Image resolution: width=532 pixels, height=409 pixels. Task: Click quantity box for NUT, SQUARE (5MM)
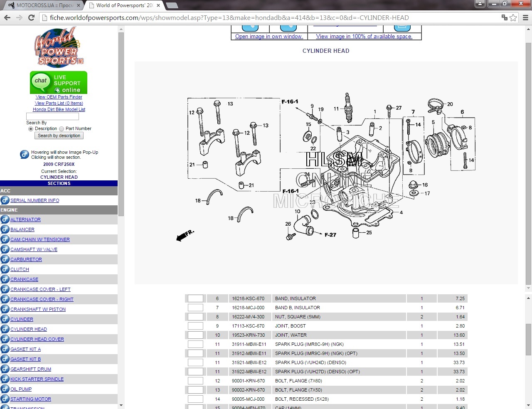pyautogui.click(x=195, y=317)
